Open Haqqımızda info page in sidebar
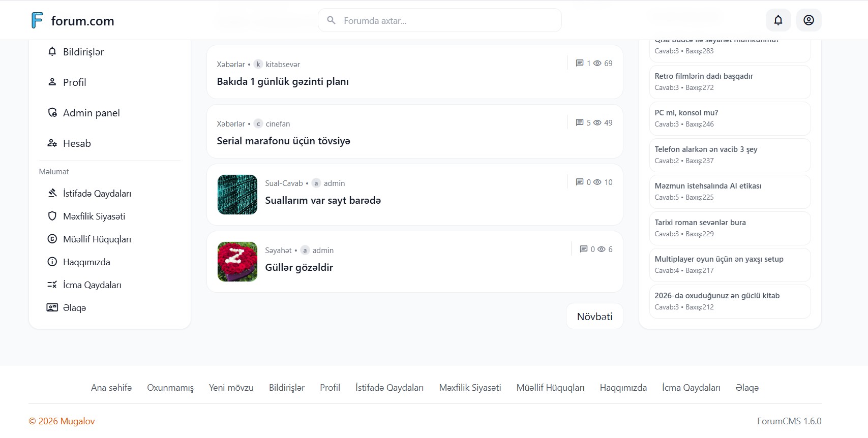 pyautogui.click(x=86, y=262)
